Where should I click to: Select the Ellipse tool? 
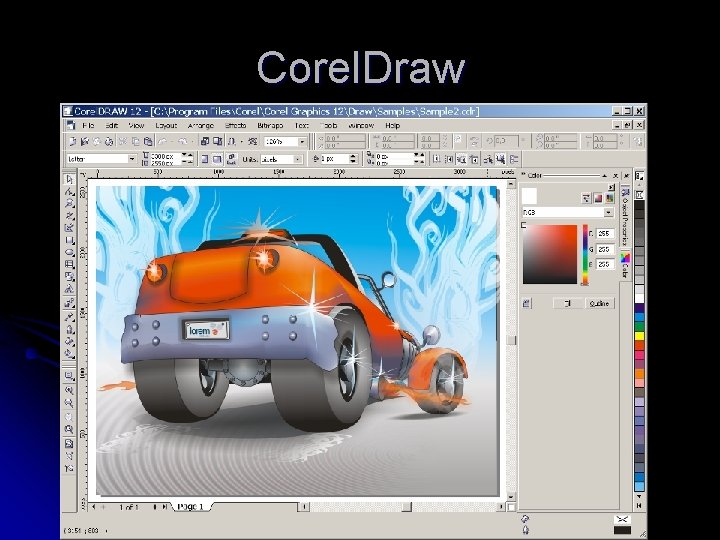pos(69,252)
